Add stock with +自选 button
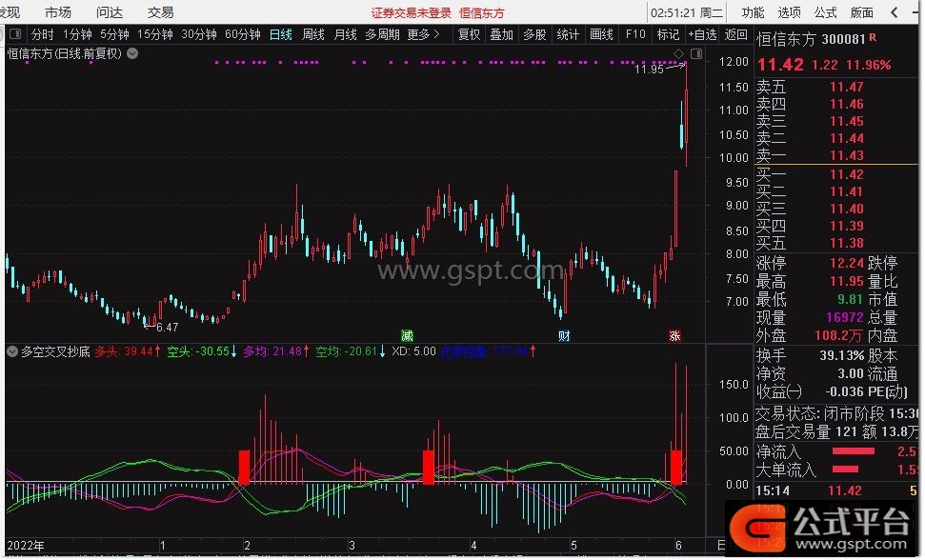Screen dimensions: 925x560 pos(702,35)
